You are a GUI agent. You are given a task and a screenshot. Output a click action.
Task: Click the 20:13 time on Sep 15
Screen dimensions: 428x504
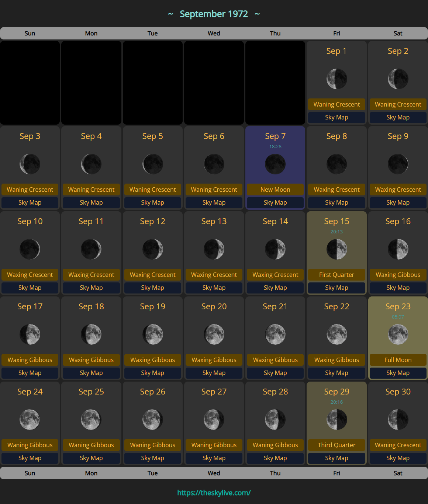click(x=336, y=232)
